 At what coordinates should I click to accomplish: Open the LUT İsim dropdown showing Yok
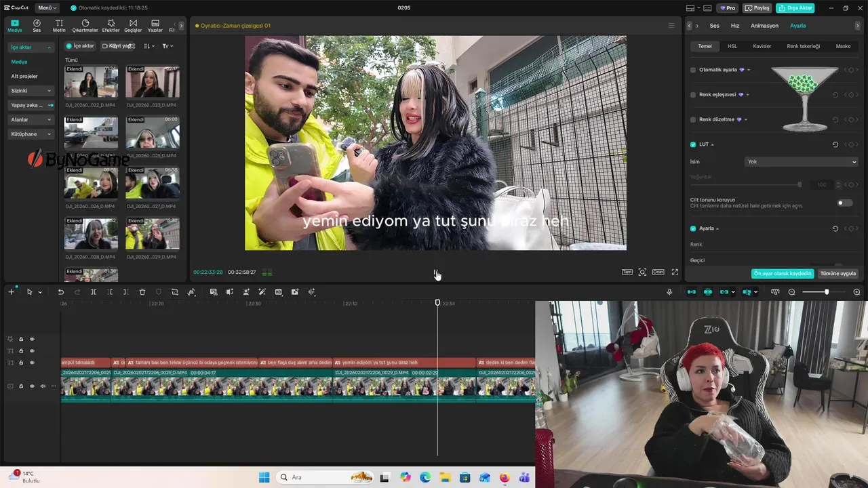pos(802,162)
